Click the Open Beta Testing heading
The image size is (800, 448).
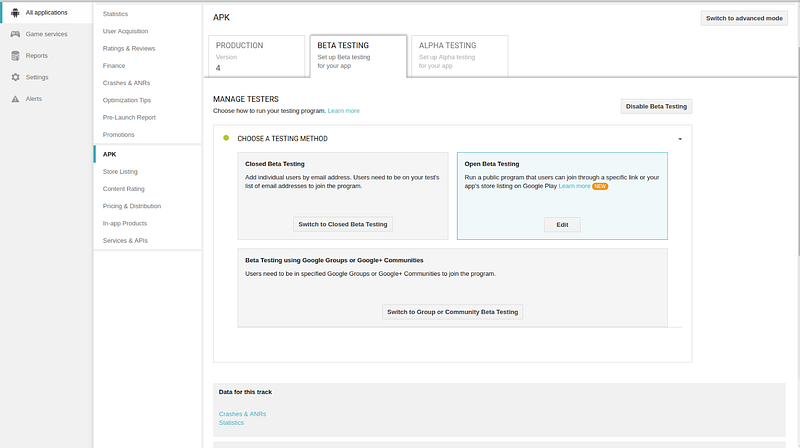(492, 164)
